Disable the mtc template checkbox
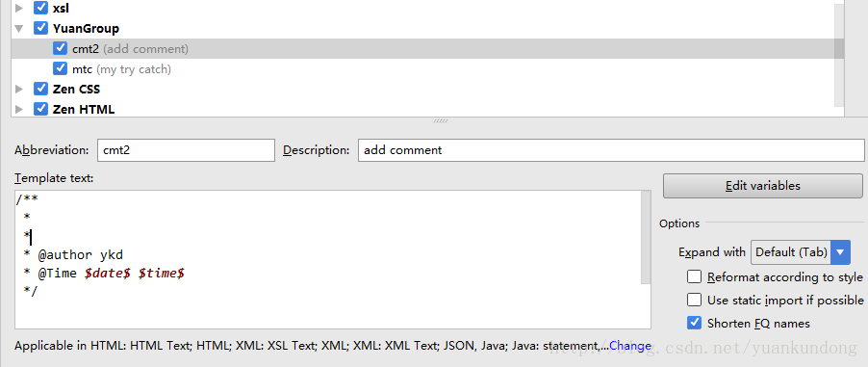 pos(61,68)
